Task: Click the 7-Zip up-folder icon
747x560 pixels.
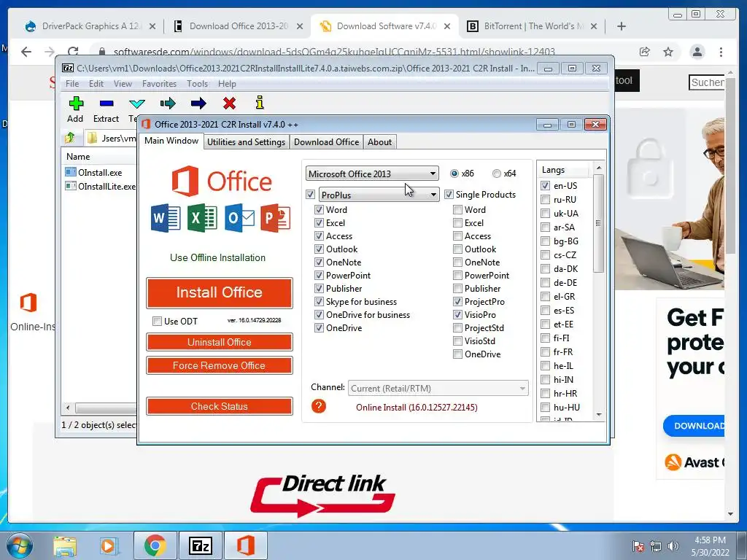Action: pyautogui.click(x=70, y=138)
